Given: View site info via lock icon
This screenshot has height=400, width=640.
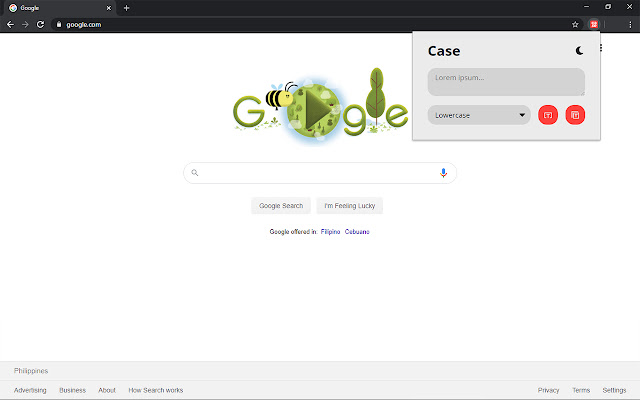Looking at the screenshot, I should [x=59, y=24].
